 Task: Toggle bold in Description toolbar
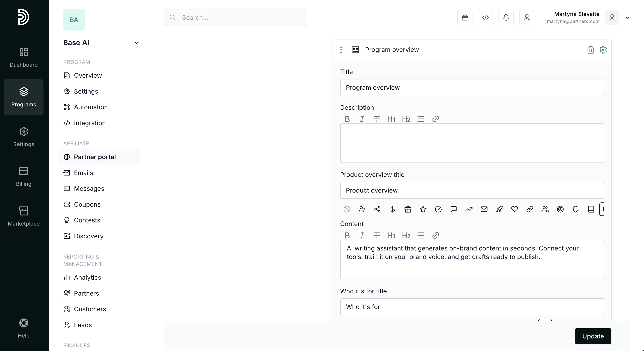(x=347, y=119)
